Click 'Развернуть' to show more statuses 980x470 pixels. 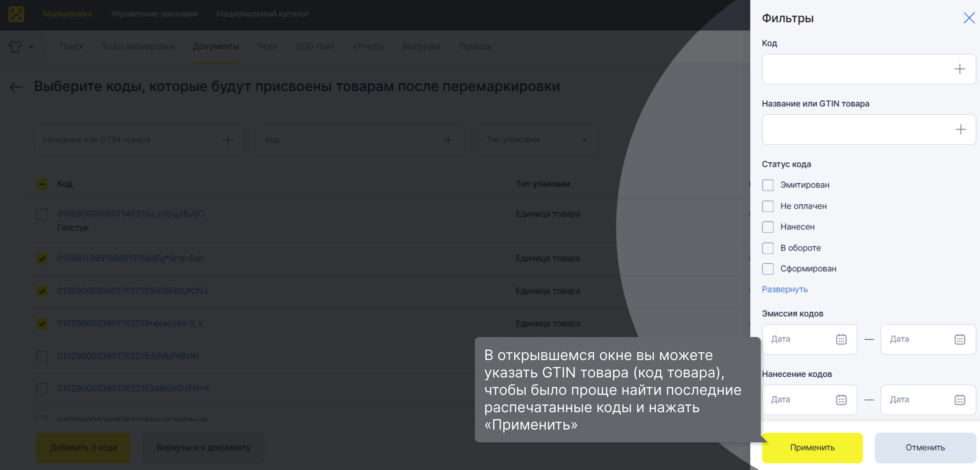coord(785,289)
